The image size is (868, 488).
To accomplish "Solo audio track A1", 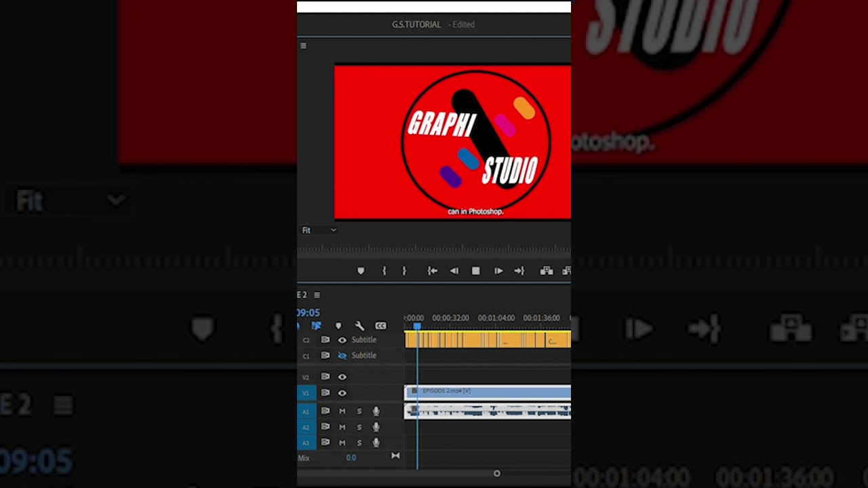I will pos(359,411).
